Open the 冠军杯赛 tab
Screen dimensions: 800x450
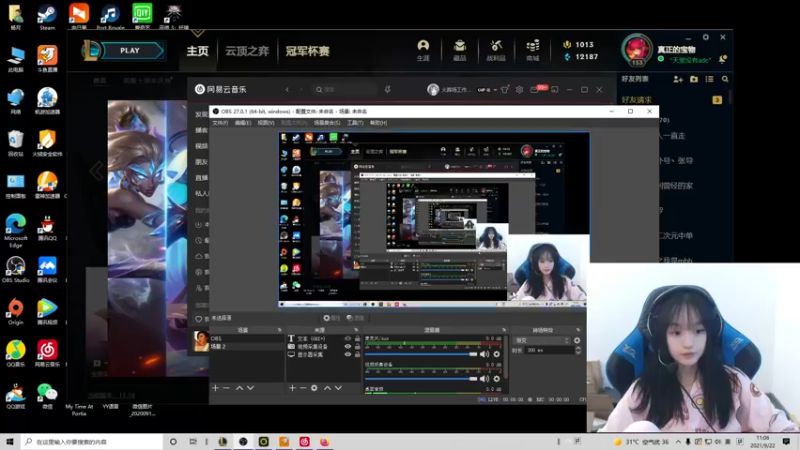(307, 51)
